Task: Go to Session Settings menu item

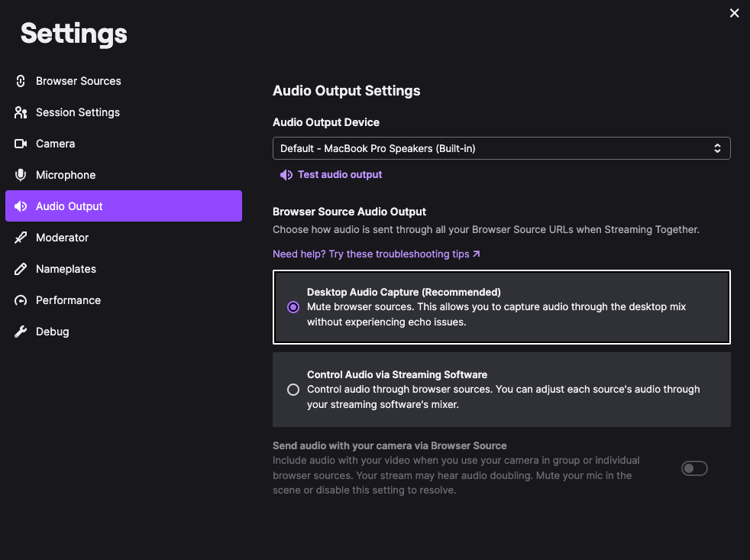Action: point(78,112)
